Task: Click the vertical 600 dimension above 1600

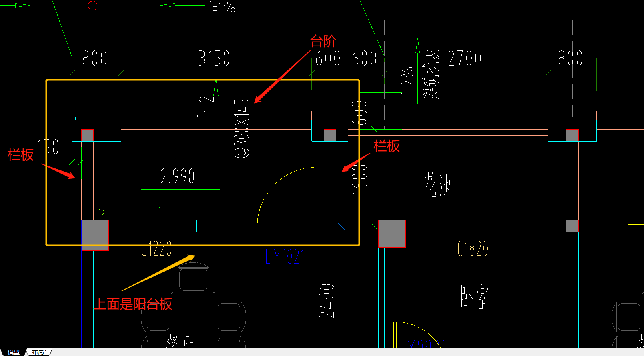Action: click(359, 113)
